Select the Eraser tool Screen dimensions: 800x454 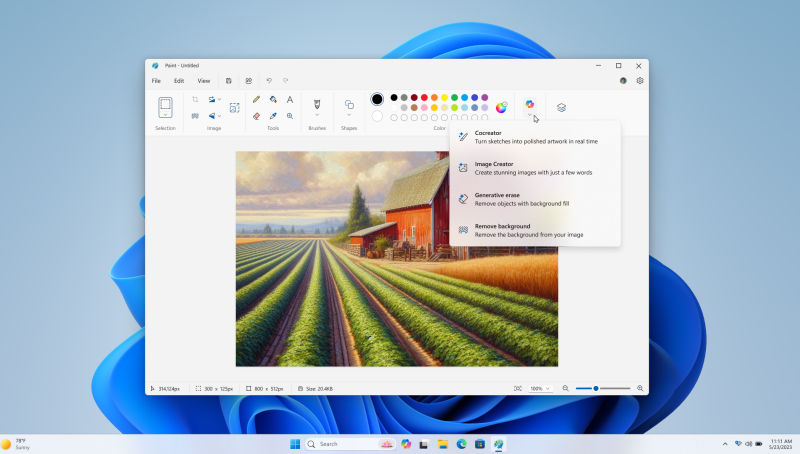tap(257, 116)
